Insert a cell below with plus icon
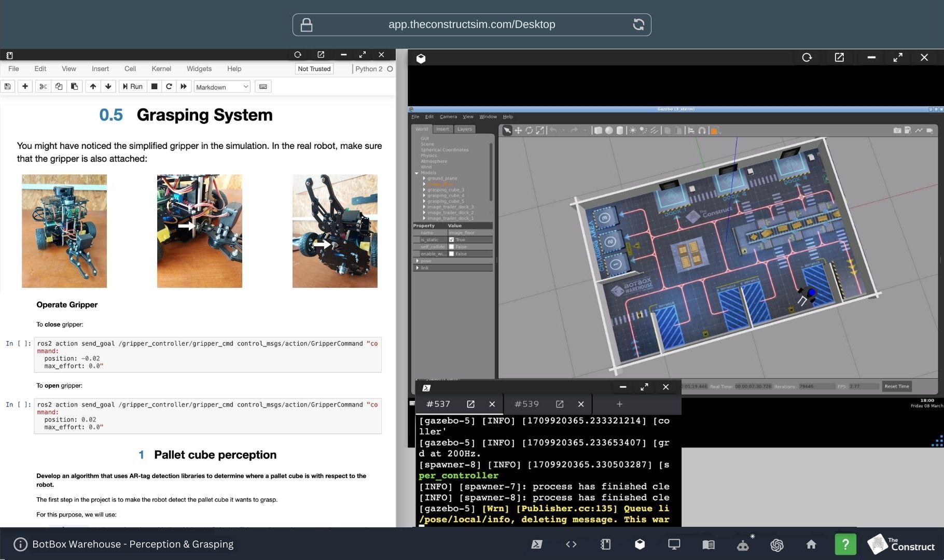 (25, 87)
